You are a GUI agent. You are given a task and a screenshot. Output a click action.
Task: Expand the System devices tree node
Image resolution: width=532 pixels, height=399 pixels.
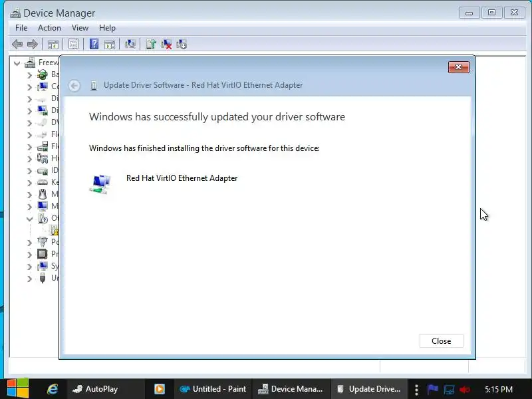pyautogui.click(x=29, y=267)
